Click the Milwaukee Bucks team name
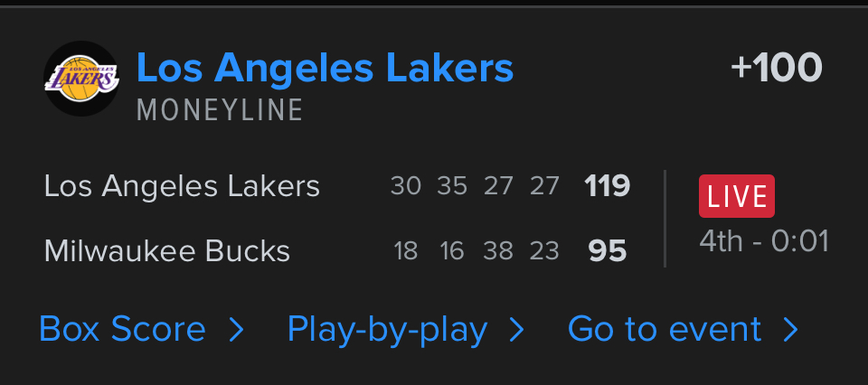 (167, 250)
